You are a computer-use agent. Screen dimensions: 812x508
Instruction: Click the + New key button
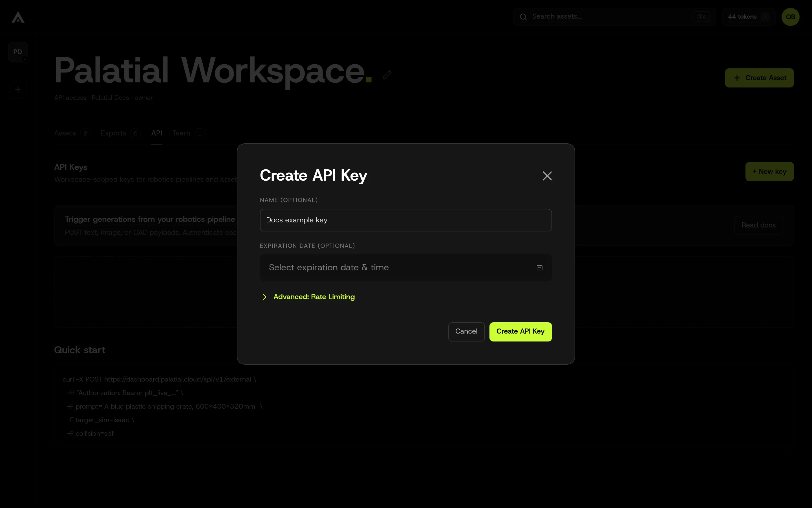pyautogui.click(x=769, y=172)
